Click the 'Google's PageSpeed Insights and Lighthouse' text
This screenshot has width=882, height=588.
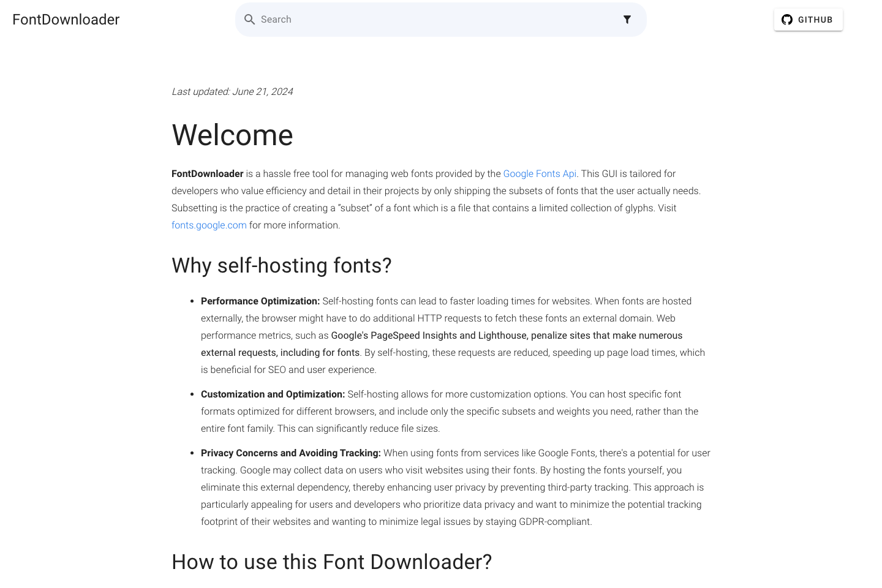(x=429, y=335)
